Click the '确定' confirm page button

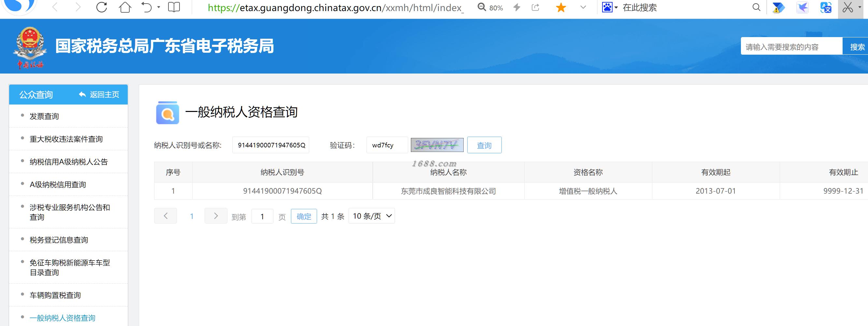click(304, 216)
